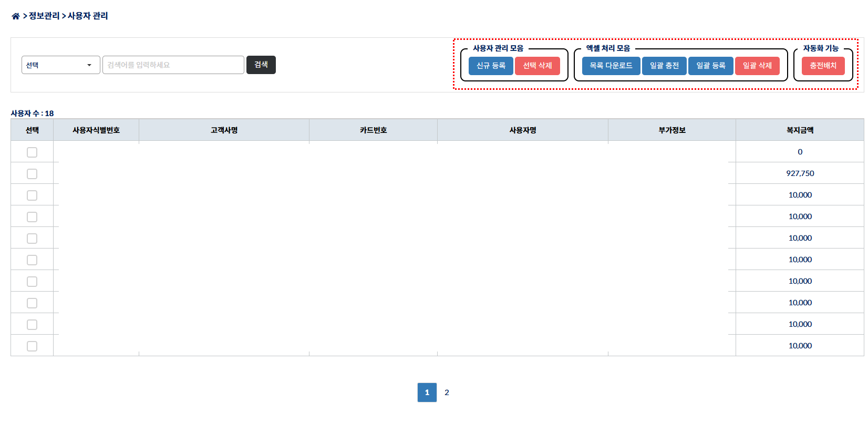Screen dimensions: 868x424
Task: Click the red 일괄 삭제 button
Action: coord(757,66)
